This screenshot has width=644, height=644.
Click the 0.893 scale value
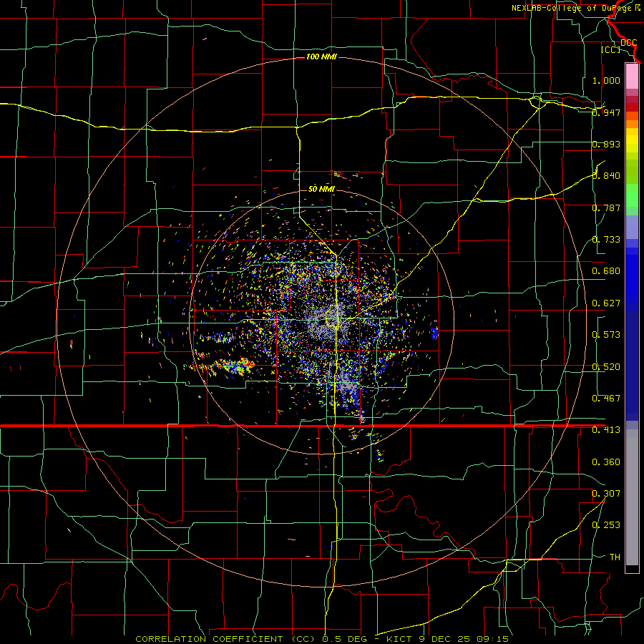pyautogui.click(x=606, y=144)
